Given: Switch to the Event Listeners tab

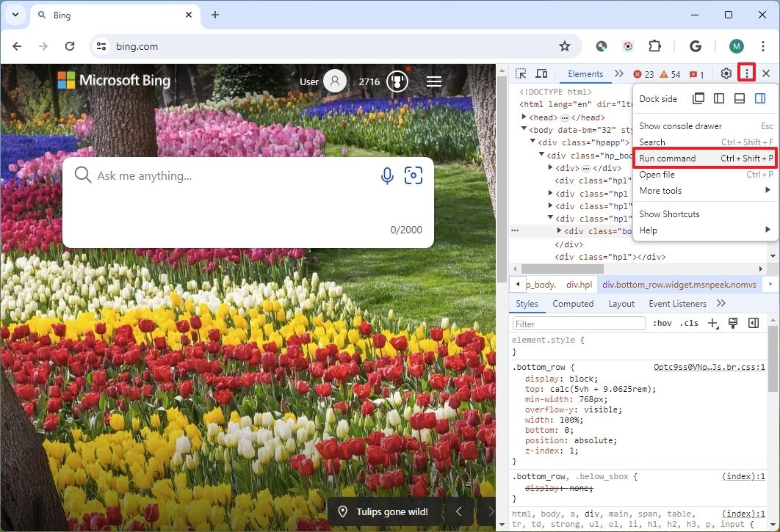Looking at the screenshot, I should click(x=677, y=303).
